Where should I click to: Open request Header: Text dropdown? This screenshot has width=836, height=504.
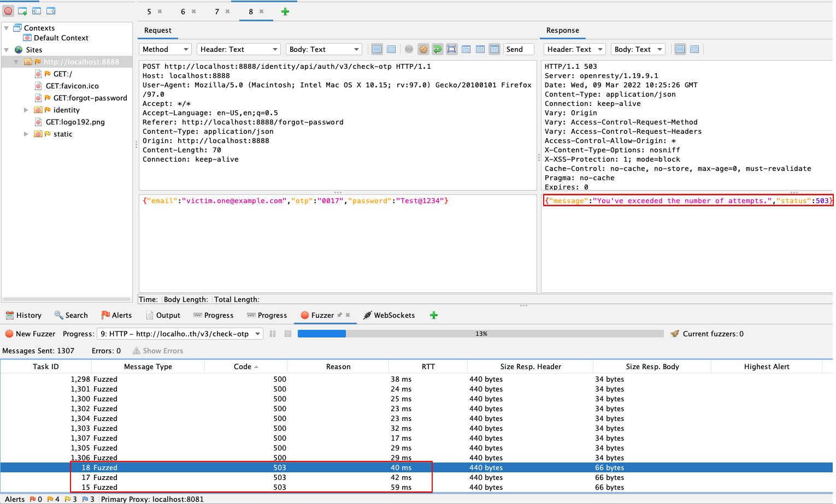click(x=238, y=49)
